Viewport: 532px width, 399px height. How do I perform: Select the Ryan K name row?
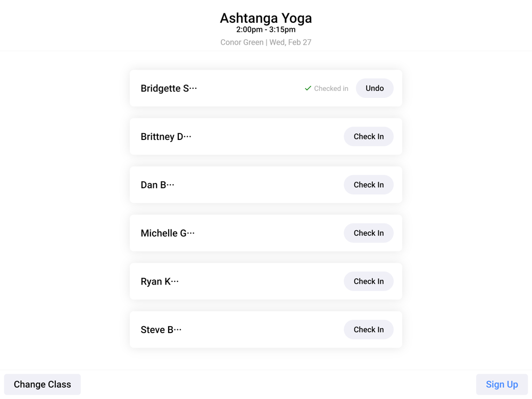[159, 281]
